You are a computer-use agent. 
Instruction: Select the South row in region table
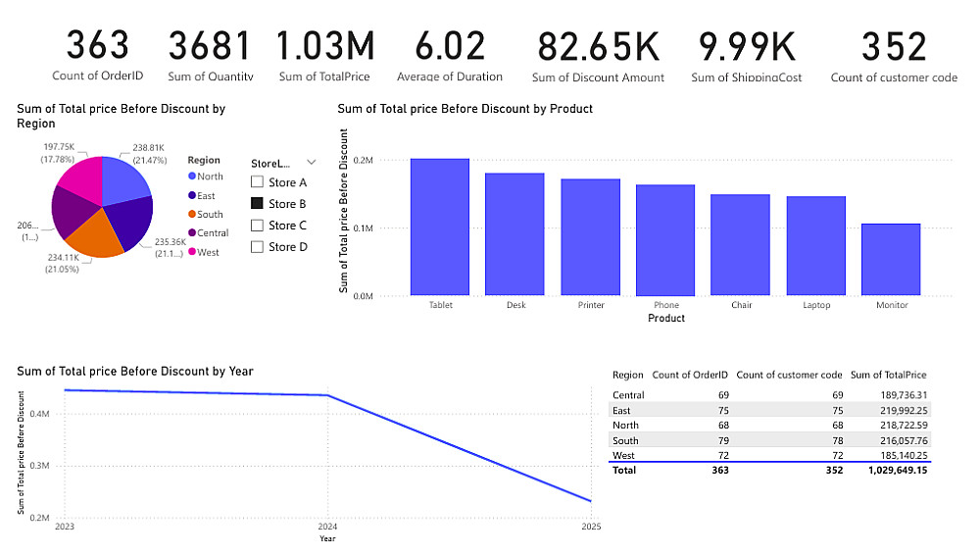click(770, 440)
